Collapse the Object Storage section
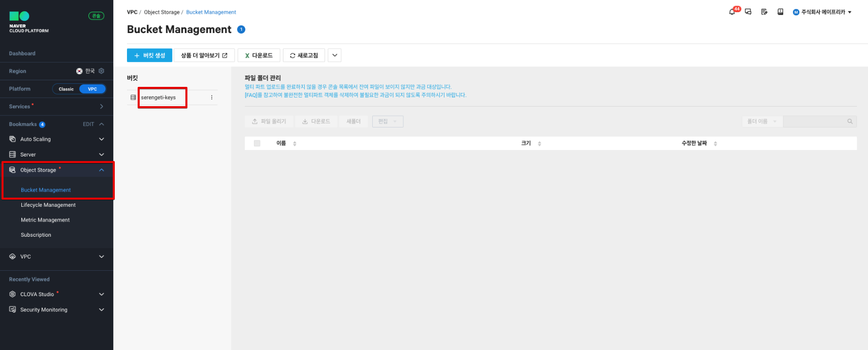This screenshot has width=868, height=350. [102, 170]
